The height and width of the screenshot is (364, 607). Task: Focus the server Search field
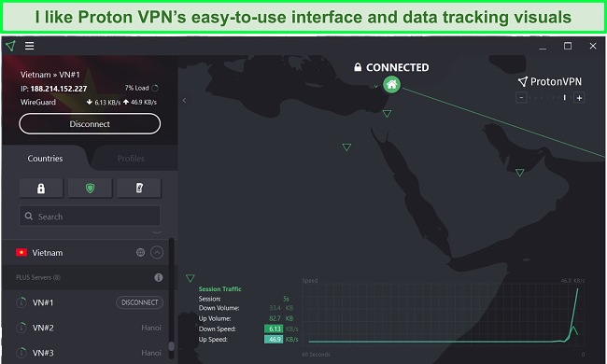(90, 216)
